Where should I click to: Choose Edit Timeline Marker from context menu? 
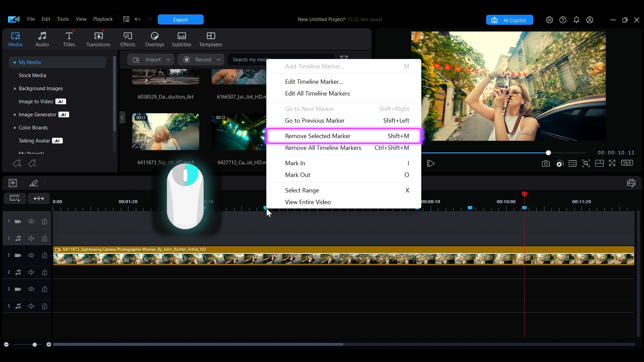pyautogui.click(x=344, y=82)
